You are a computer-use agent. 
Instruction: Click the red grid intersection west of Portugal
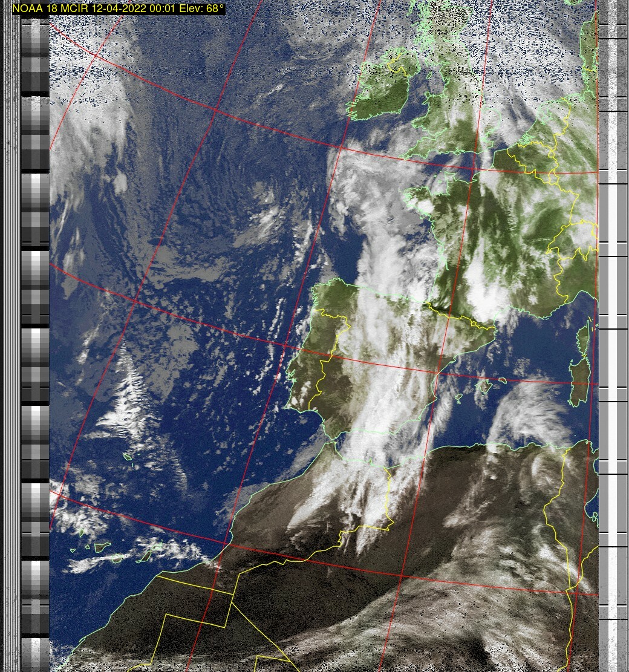285,345
